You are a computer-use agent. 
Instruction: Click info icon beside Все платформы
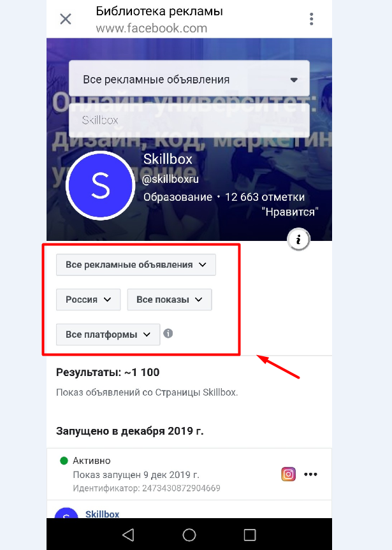click(x=168, y=333)
